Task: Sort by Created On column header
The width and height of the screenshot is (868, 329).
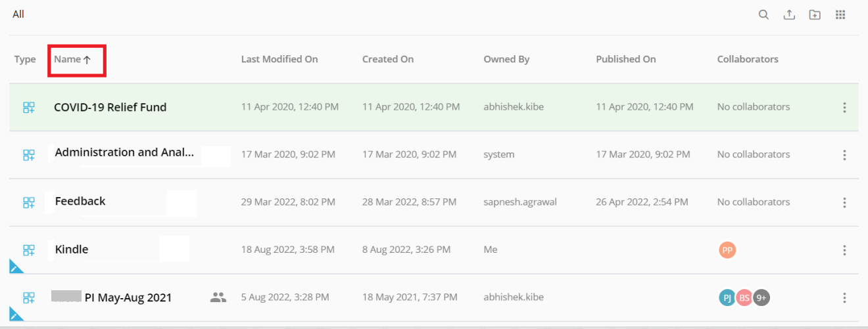Action: point(388,59)
